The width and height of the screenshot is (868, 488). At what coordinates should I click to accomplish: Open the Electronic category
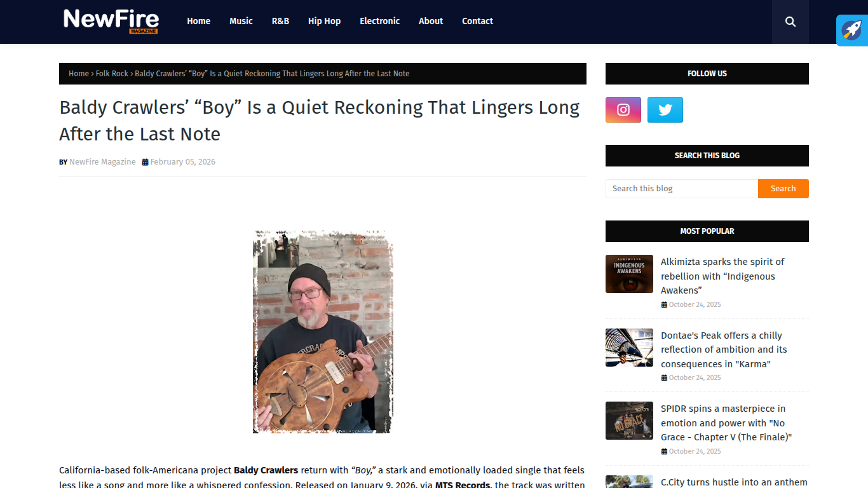380,21
